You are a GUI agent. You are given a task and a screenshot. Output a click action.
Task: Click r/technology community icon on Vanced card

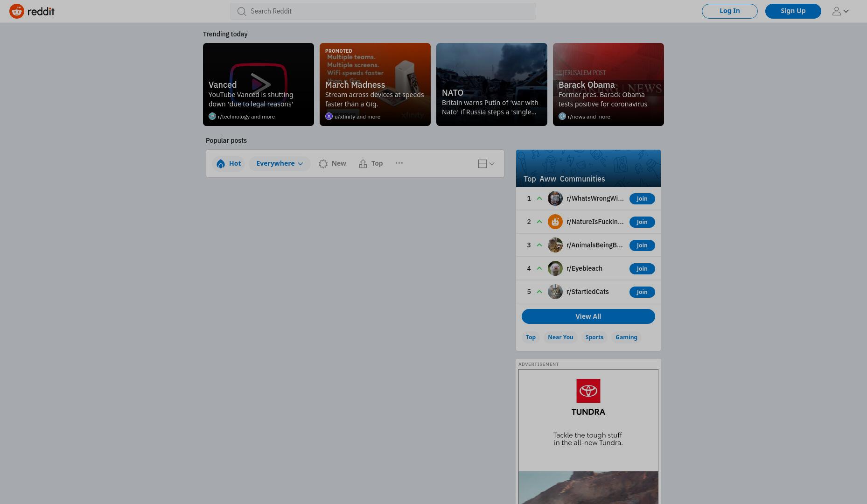click(x=212, y=117)
